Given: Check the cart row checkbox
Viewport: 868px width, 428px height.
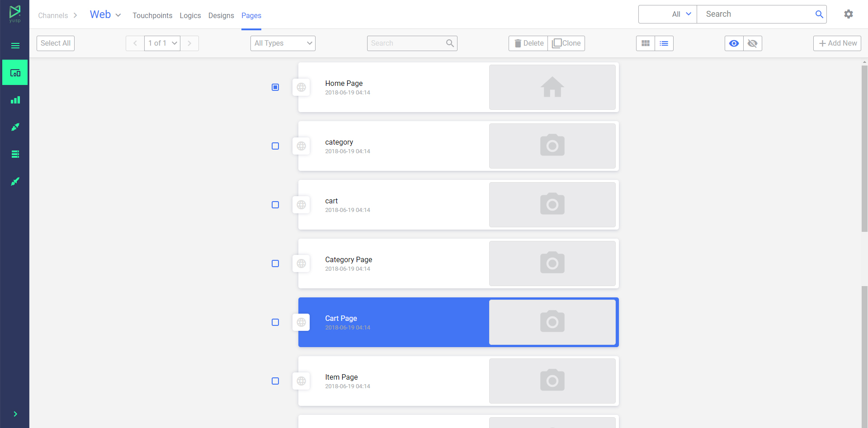Looking at the screenshot, I should pos(275,205).
